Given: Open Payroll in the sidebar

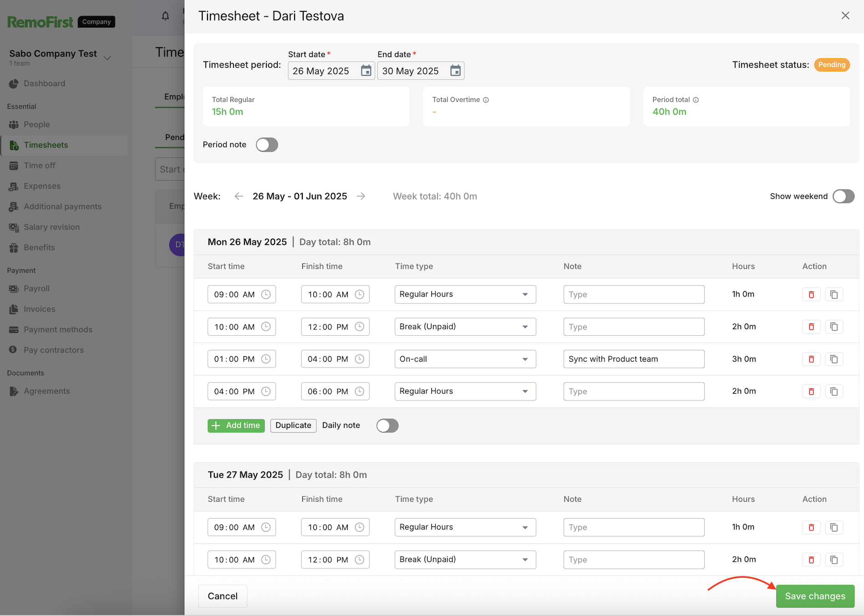Looking at the screenshot, I should click(36, 288).
